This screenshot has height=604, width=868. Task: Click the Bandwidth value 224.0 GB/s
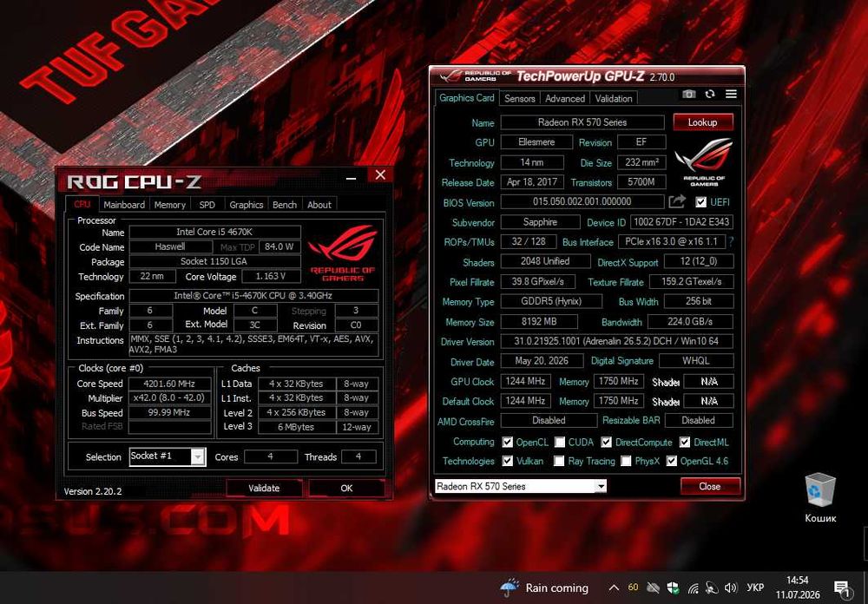(690, 322)
